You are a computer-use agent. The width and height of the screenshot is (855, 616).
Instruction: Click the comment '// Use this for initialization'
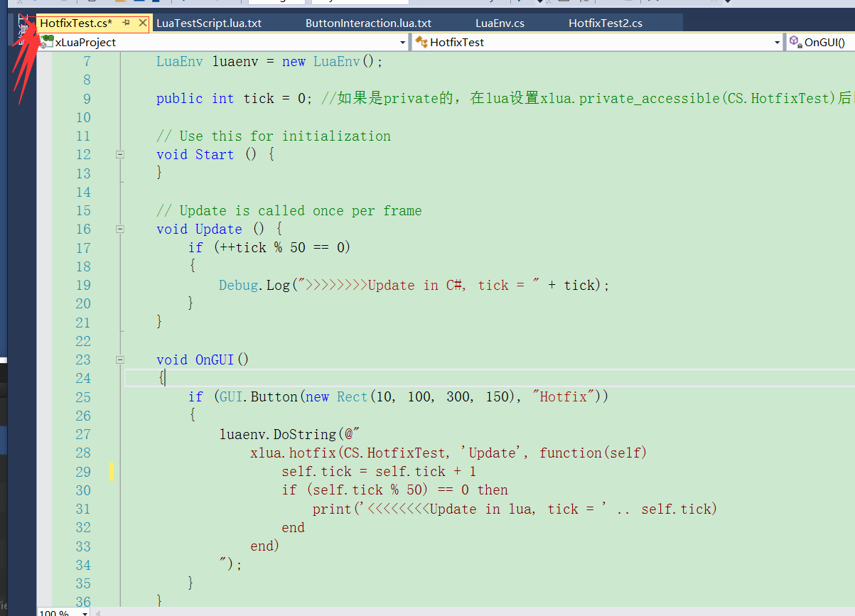click(x=274, y=136)
